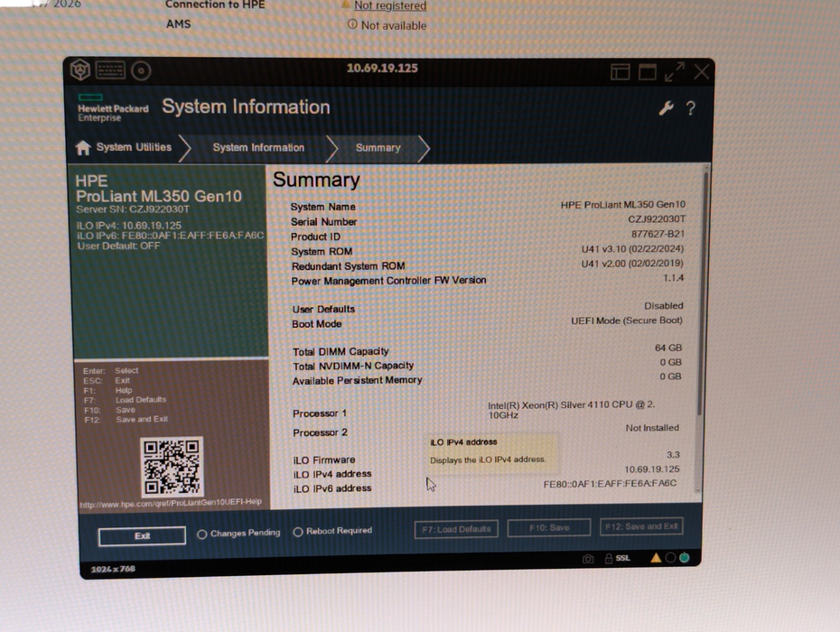
Task: Click the F7: Load Defaults button
Action: coord(456,529)
